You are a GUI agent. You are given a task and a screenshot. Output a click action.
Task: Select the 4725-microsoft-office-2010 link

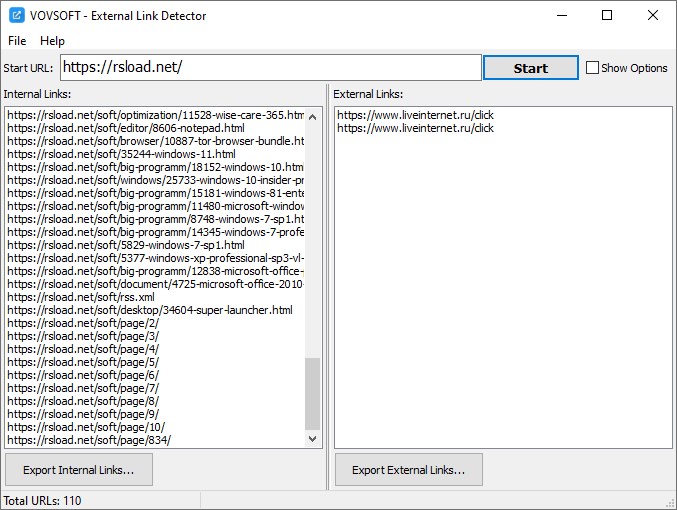tap(155, 284)
